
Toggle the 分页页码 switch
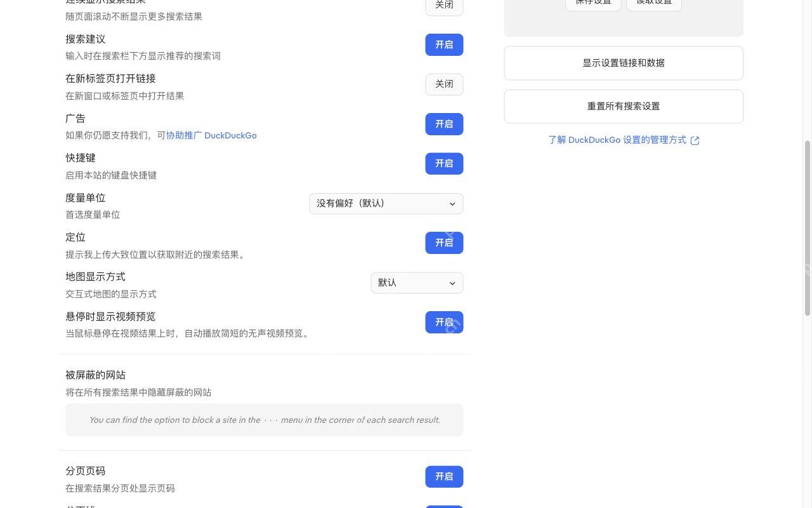click(444, 477)
